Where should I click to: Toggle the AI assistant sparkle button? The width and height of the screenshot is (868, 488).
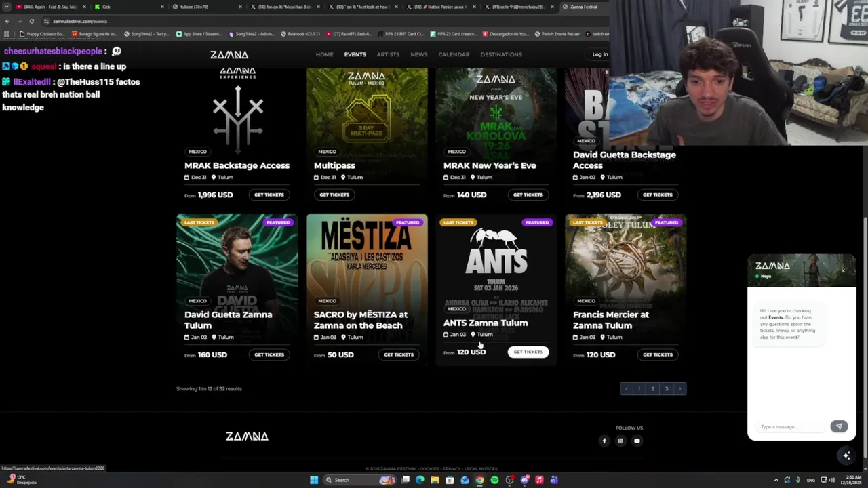tap(846, 455)
